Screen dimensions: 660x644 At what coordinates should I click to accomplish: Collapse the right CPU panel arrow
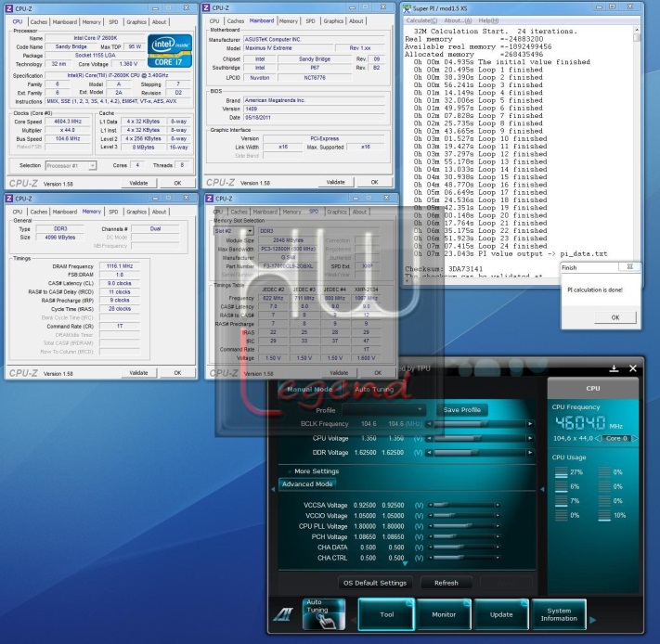pyautogui.click(x=542, y=489)
